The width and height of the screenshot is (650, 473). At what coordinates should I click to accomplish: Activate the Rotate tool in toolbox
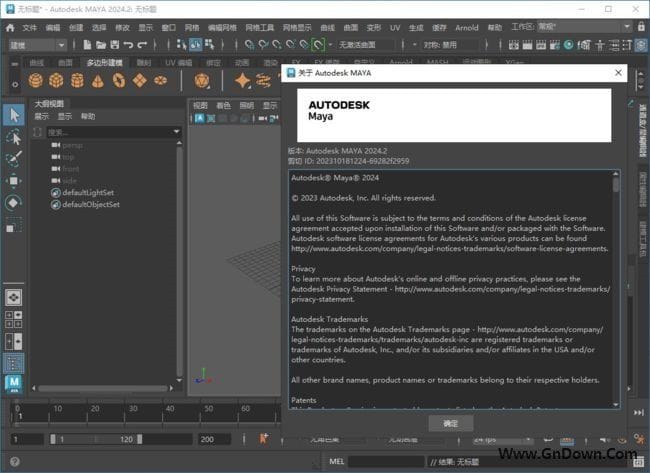(x=14, y=203)
